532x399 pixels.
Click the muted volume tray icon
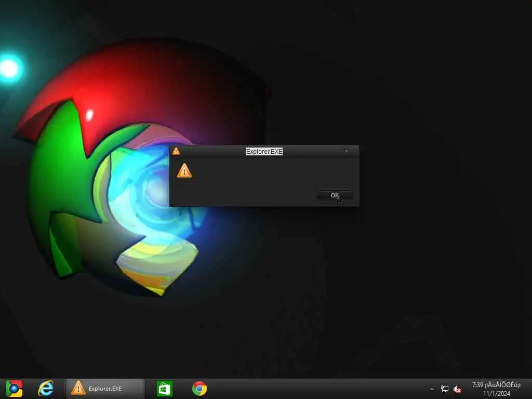tap(457, 389)
